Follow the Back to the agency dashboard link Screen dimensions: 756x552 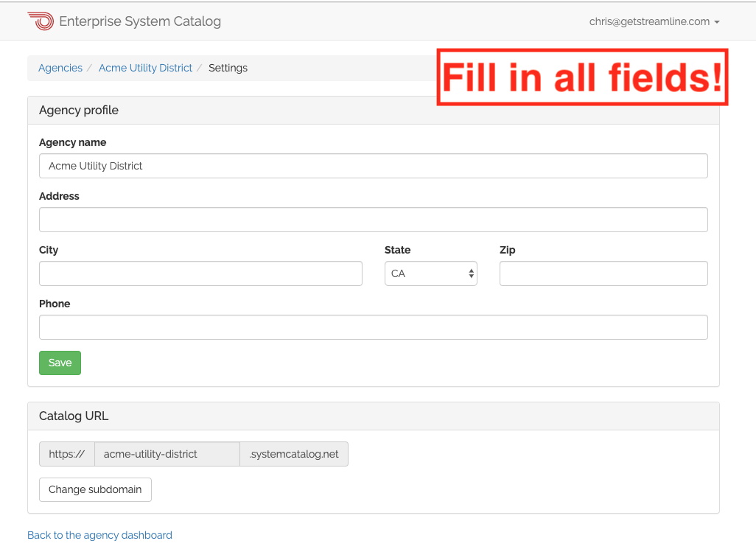(99, 535)
